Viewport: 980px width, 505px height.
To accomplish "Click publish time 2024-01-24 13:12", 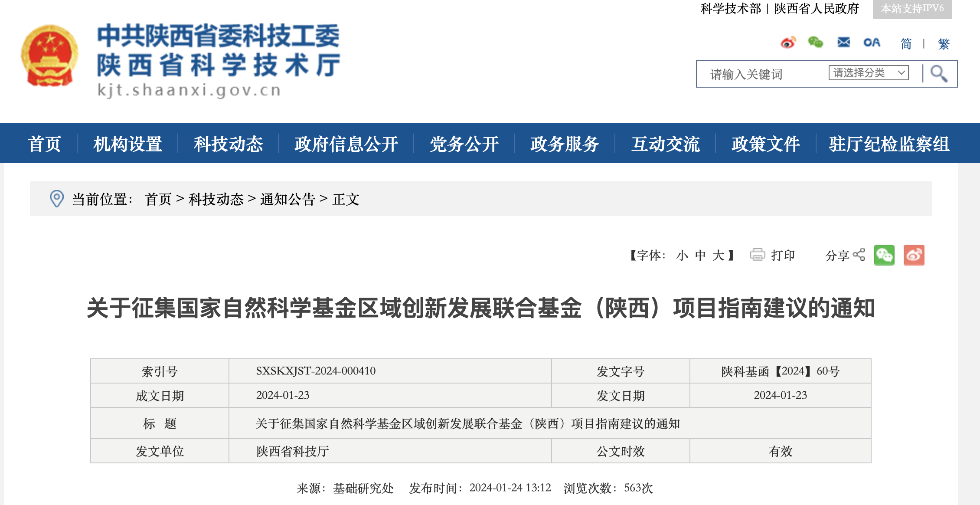I will pyautogui.click(x=510, y=488).
